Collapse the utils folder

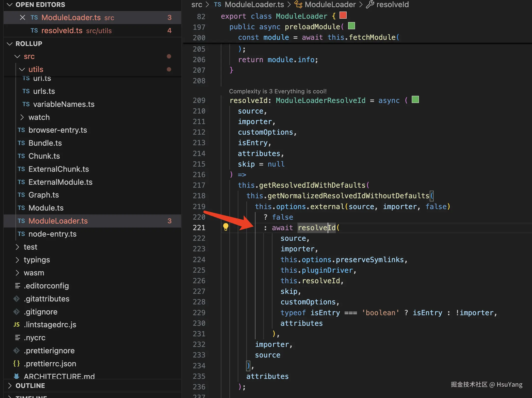(22, 69)
